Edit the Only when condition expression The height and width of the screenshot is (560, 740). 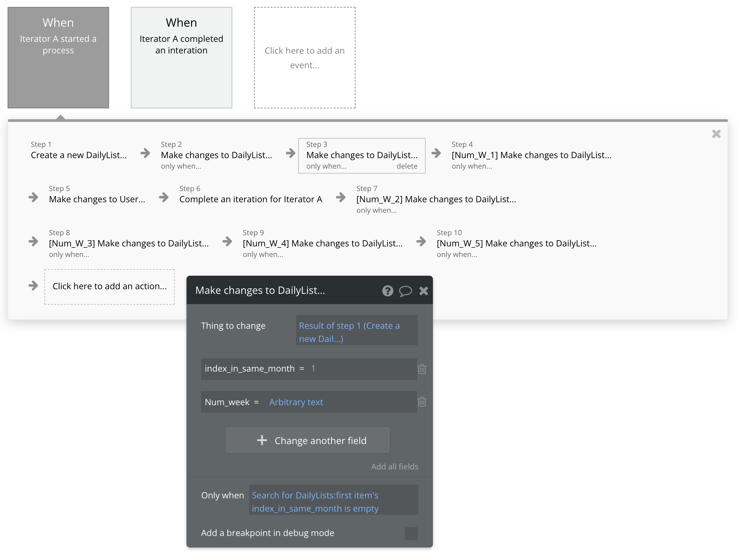click(x=333, y=501)
